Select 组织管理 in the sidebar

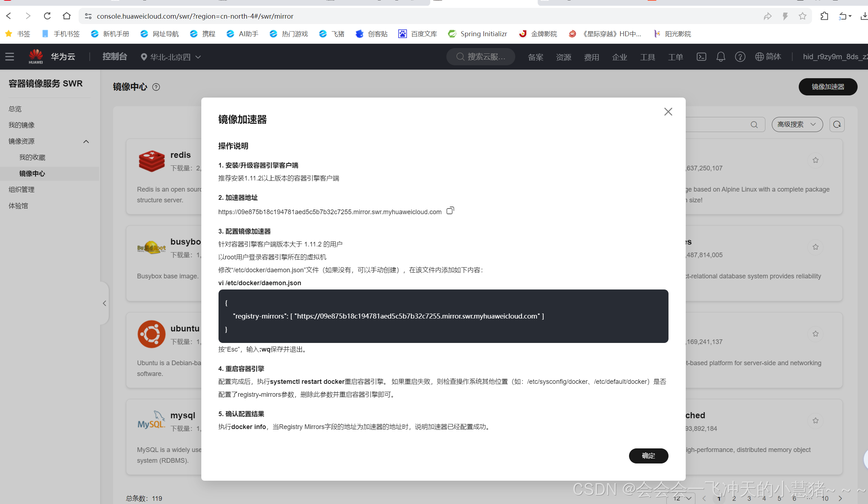click(x=22, y=189)
